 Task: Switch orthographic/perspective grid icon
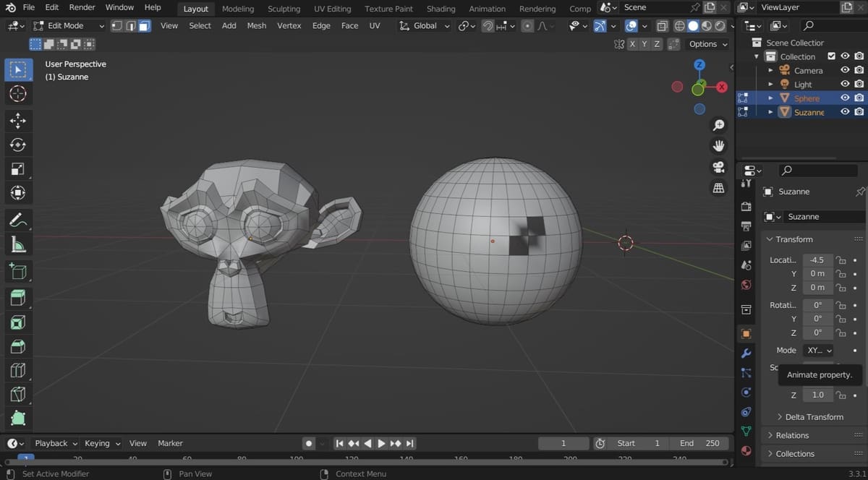click(718, 188)
